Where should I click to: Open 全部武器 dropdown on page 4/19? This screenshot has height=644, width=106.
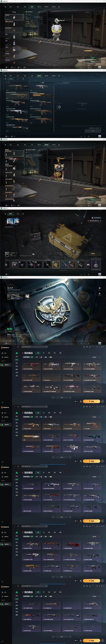coord(96,536)
